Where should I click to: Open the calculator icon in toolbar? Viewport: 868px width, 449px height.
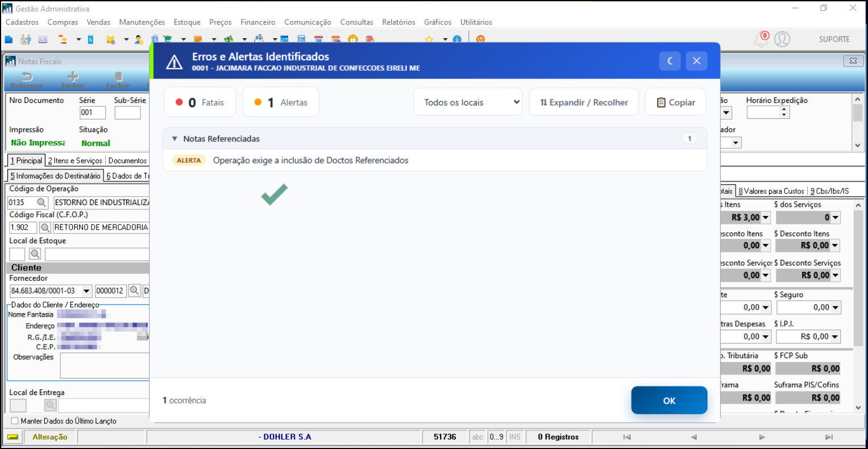pos(301,39)
